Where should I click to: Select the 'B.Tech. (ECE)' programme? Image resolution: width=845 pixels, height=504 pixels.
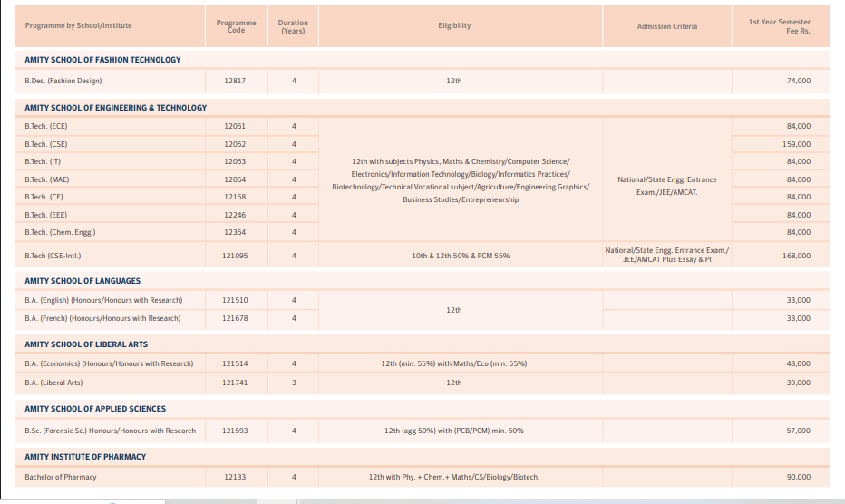pos(46,126)
